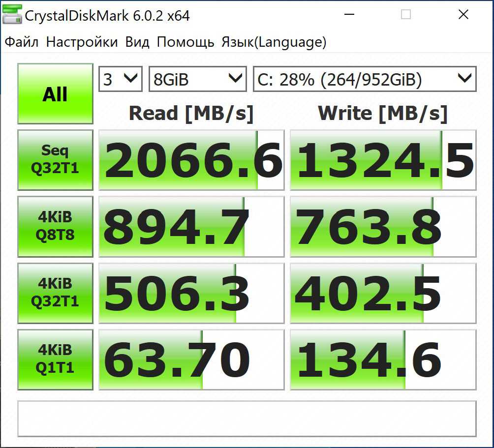This screenshot has width=494, height=448.
Task: Open the Помощь menu
Action: point(185,42)
